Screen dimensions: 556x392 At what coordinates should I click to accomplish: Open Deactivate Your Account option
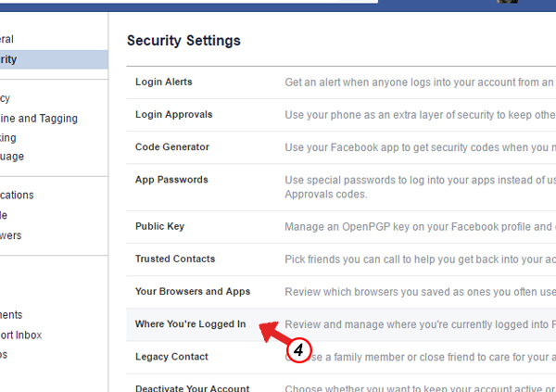(x=341, y=383)
